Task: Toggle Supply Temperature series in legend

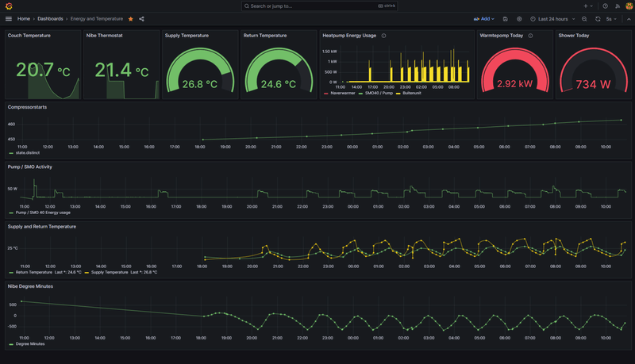Action: 110,272
